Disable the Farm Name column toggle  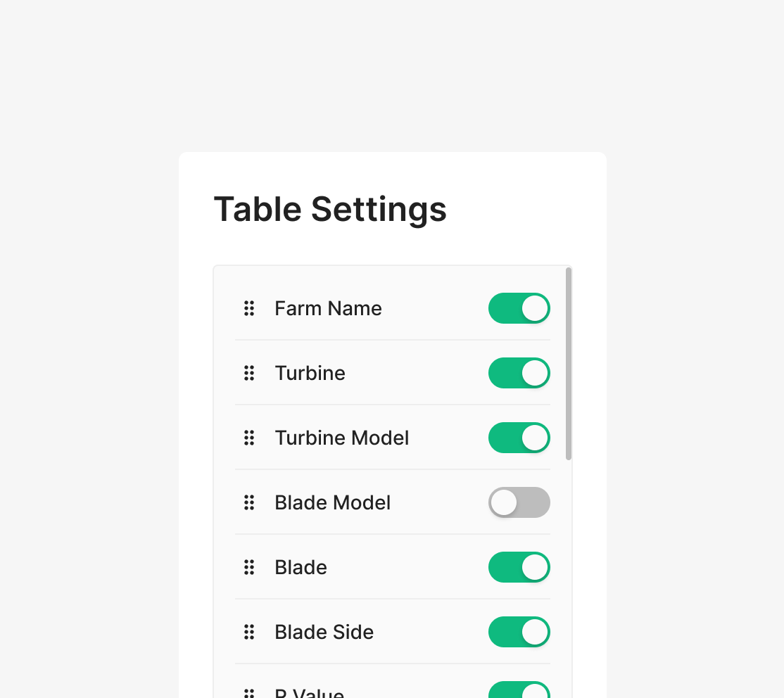tap(519, 308)
